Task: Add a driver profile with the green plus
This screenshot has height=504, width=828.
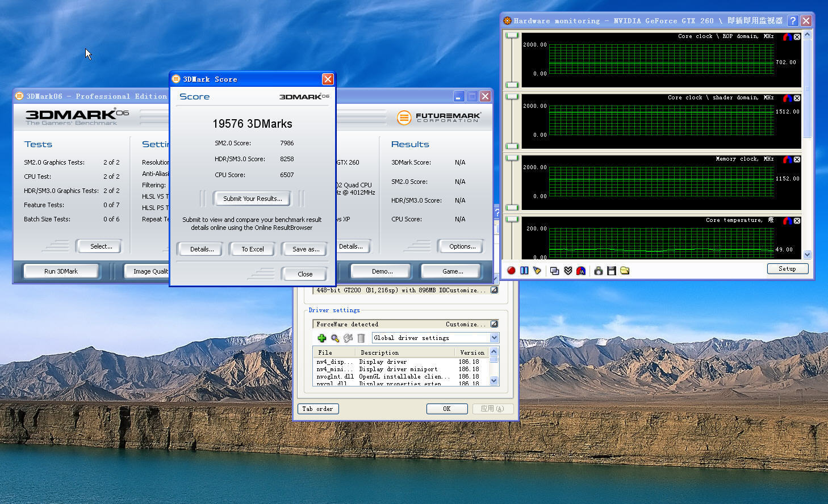Action: point(322,338)
